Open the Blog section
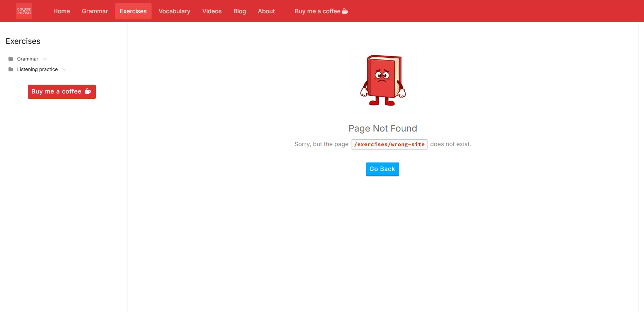The image size is (644, 312). 240,11
